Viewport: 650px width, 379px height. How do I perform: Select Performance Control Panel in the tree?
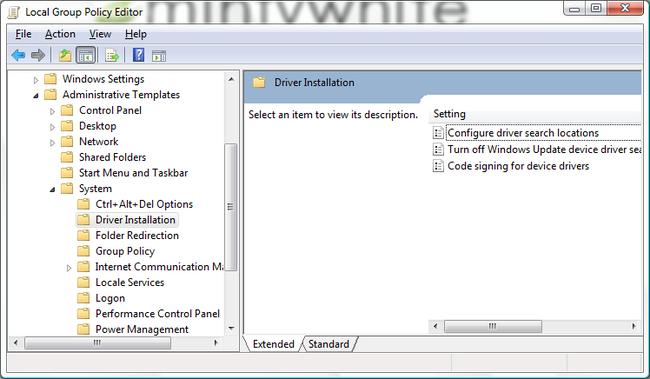point(158,313)
